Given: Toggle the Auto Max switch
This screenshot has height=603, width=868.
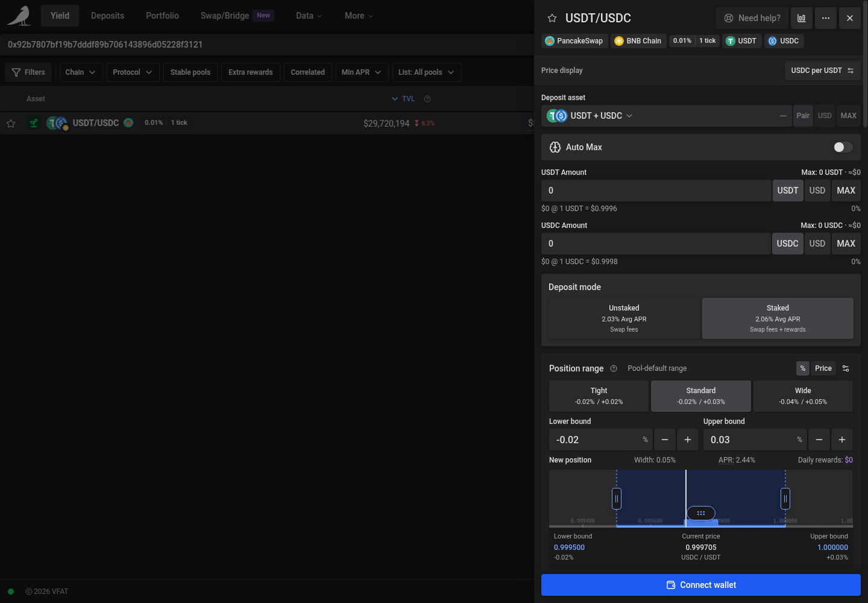Looking at the screenshot, I should coord(843,147).
